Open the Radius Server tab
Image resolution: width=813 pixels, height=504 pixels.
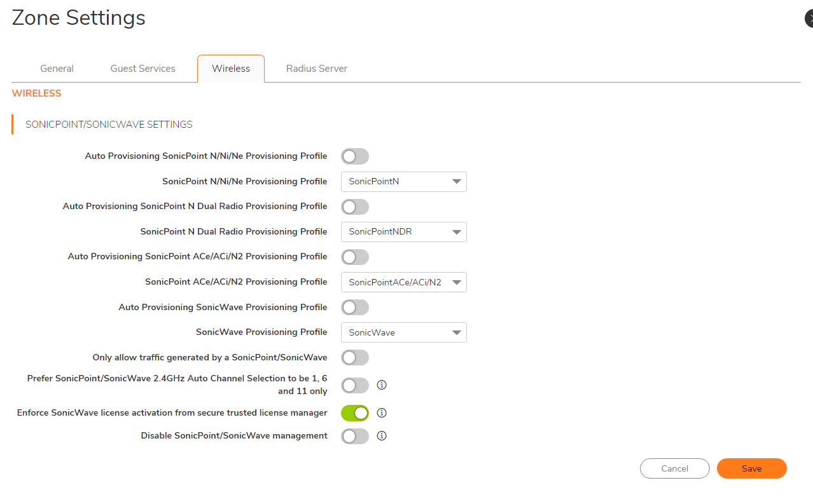pyautogui.click(x=317, y=69)
